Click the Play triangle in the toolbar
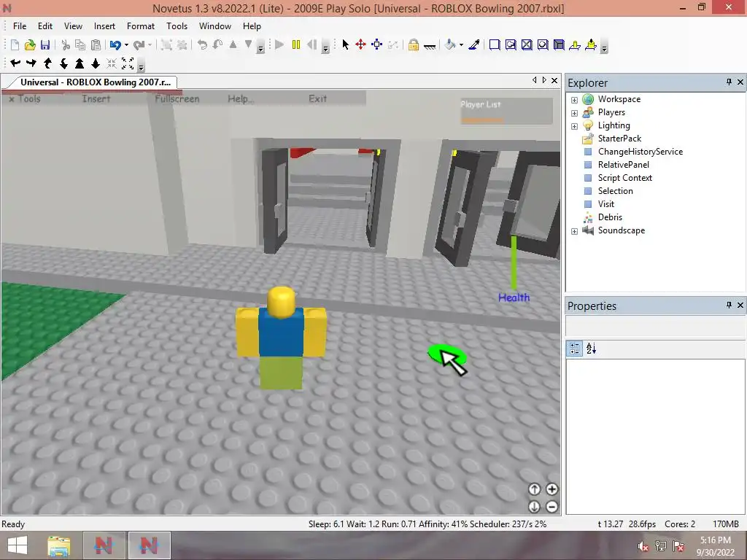Image resolution: width=747 pixels, height=560 pixels. click(x=279, y=44)
